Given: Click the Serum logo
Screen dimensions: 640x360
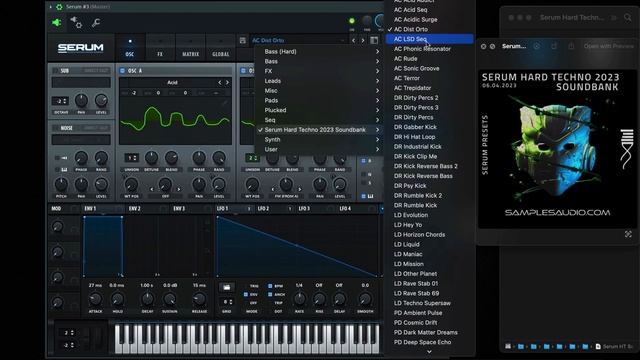Looking at the screenshot, I should coord(80,48).
